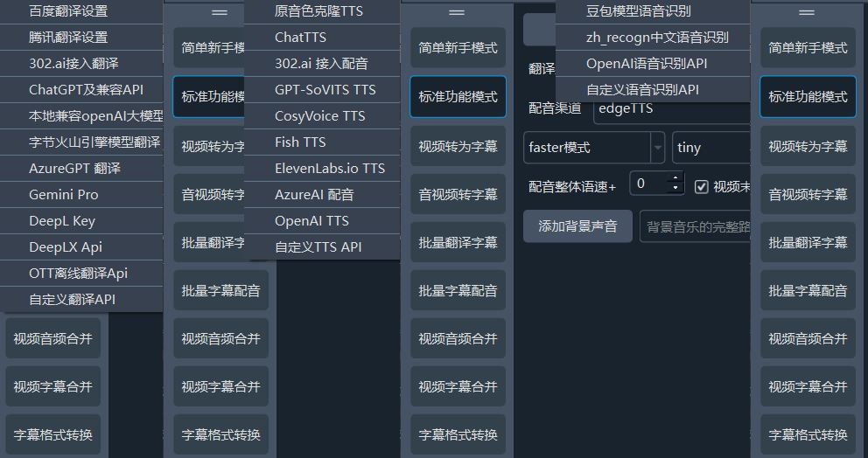Open ChatGPT及兼容API settings

86,89
